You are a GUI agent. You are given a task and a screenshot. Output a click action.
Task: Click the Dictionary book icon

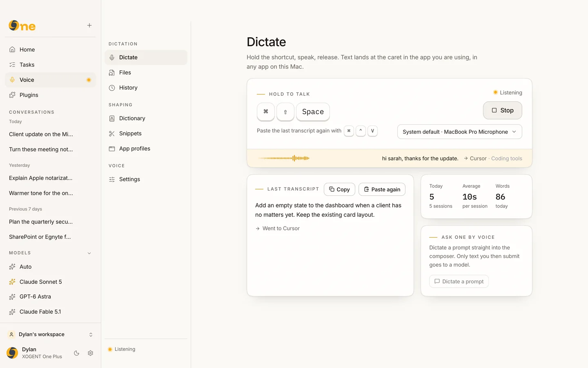click(x=112, y=119)
